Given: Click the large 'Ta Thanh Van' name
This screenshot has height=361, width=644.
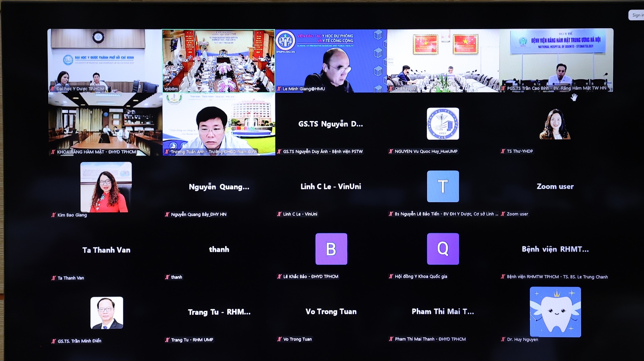Looking at the screenshot, I should coord(106,250).
